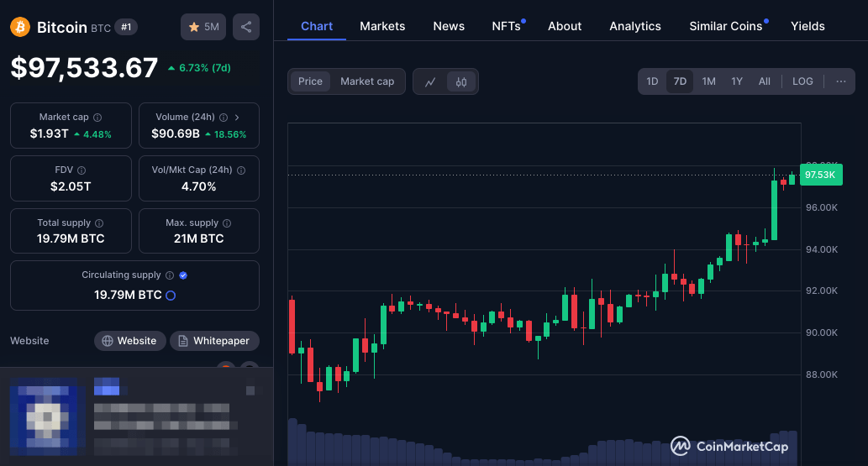Screen dimensions: 868x466
Task: Open the Bitcoin Whitepaper link
Action: tap(214, 341)
